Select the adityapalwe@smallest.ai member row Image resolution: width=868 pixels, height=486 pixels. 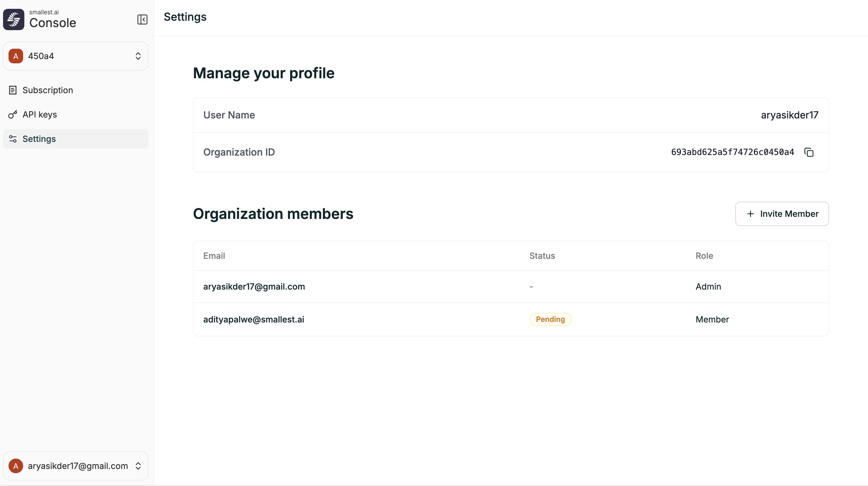[x=254, y=319]
